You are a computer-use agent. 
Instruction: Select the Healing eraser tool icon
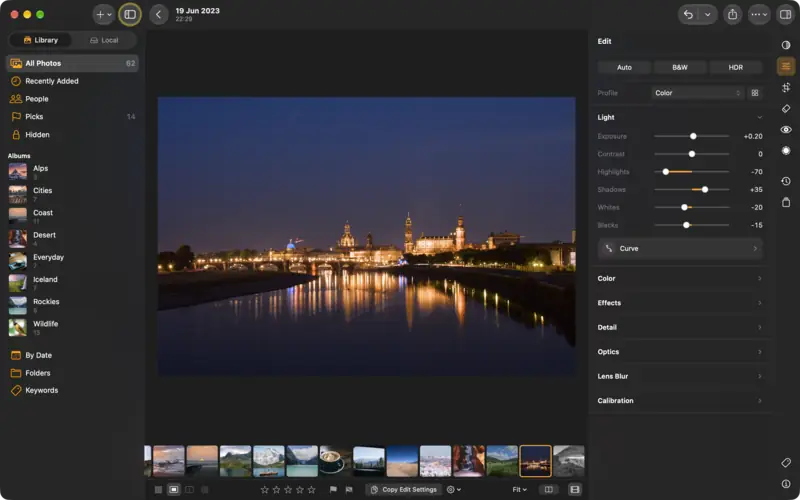(x=786, y=109)
